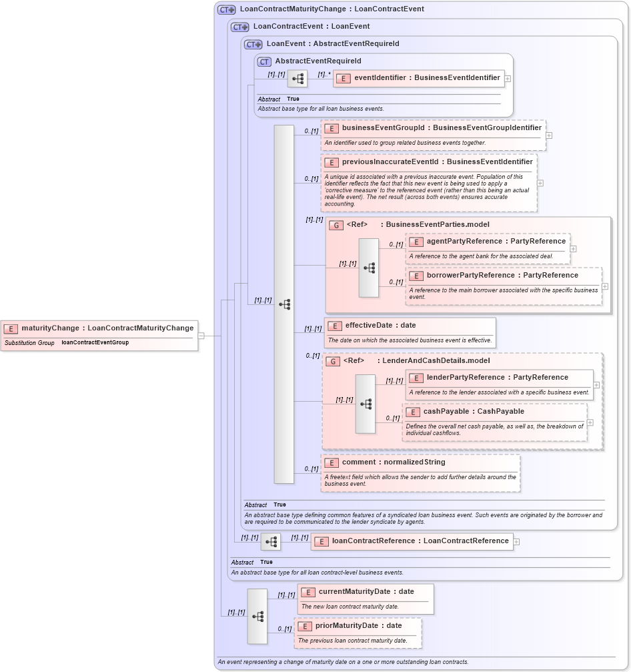Expand eventIdentifier using its plus box
Screen dimensions: 631x672
point(508,78)
